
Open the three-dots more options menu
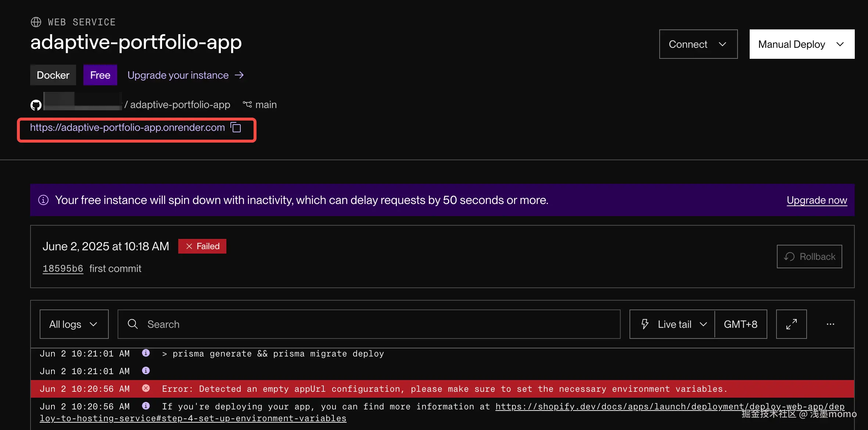coord(830,324)
